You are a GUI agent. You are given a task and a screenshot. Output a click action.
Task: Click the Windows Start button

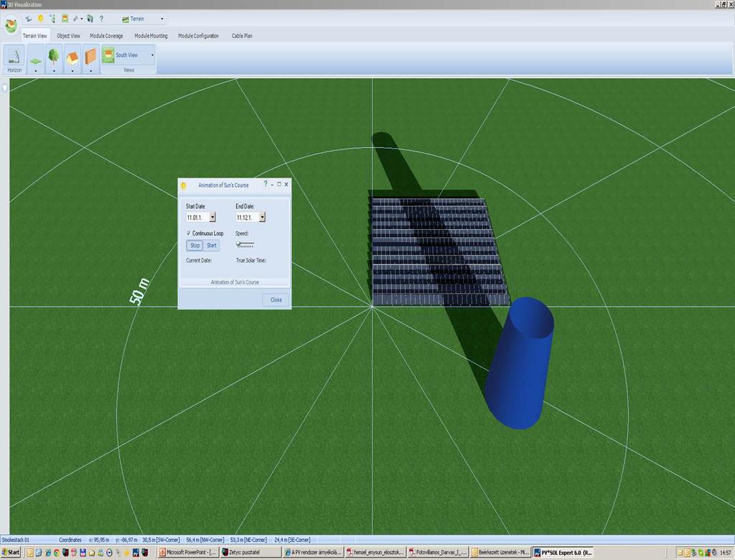(10, 553)
